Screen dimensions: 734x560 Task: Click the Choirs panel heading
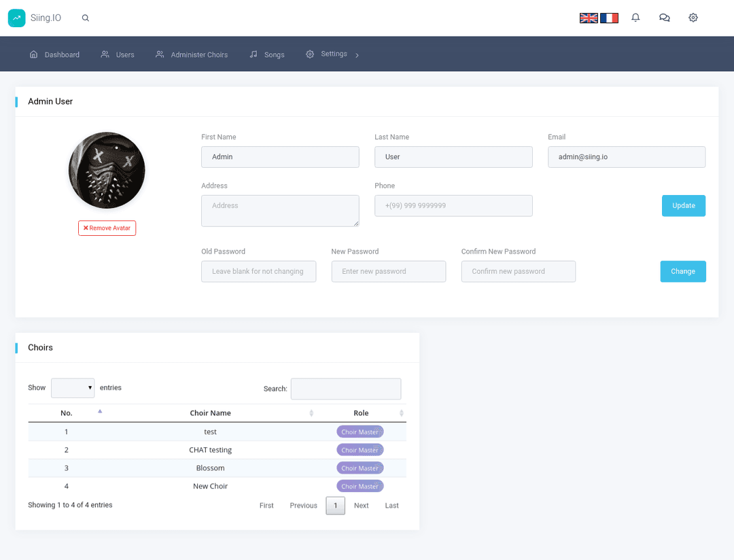click(40, 348)
